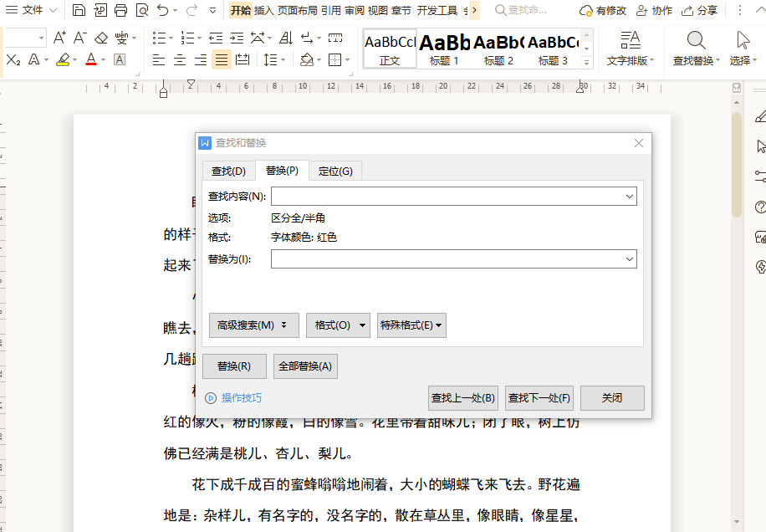Click the Center align icon
This screenshot has height=532, width=766.
pos(180,60)
